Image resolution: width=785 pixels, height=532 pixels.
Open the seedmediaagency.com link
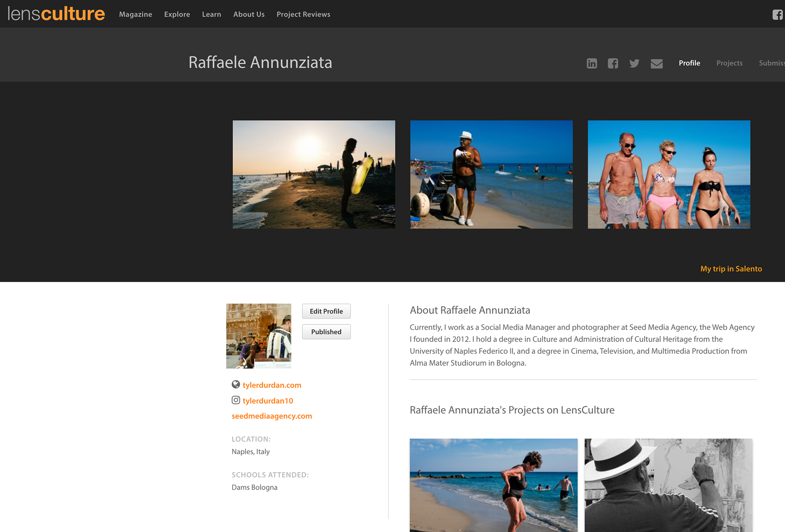[x=272, y=416]
